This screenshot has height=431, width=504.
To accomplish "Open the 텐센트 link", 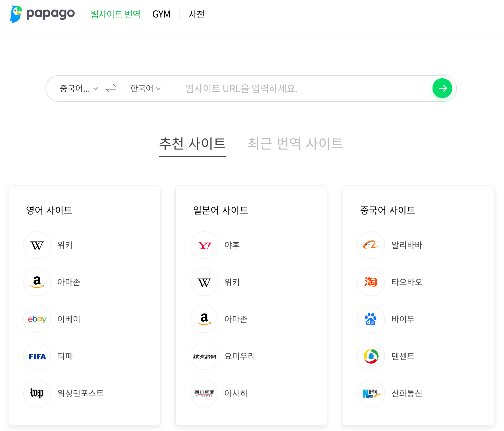I will (x=403, y=356).
